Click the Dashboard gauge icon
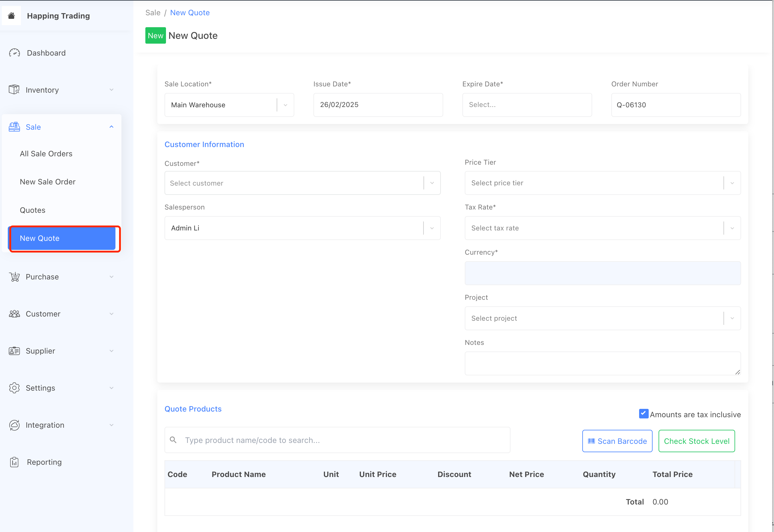The width and height of the screenshot is (774, 532). point(14,53)
